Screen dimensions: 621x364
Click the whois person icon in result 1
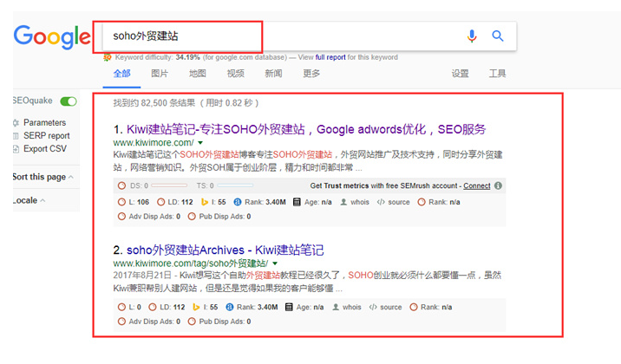point(343,202)
